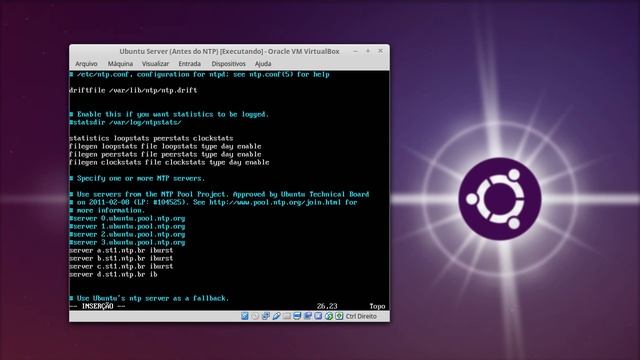
Task: Click the '# /etc/ntp.conf, configuration' comment line
Action: (x=199, y=74)
